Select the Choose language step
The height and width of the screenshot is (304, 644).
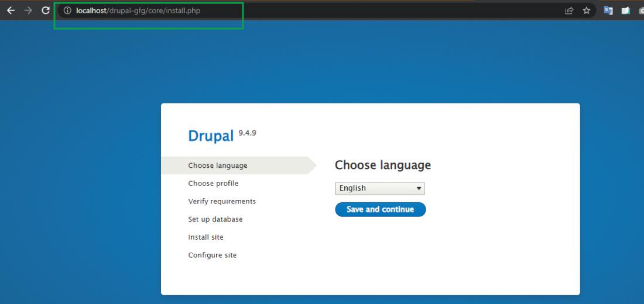[x=239, y=165]
